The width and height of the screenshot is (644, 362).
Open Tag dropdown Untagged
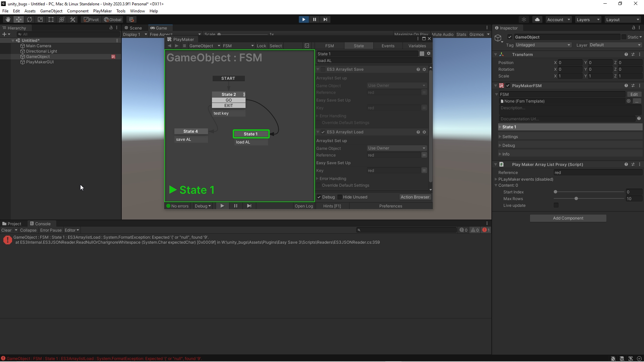click(x=543, y=45)
